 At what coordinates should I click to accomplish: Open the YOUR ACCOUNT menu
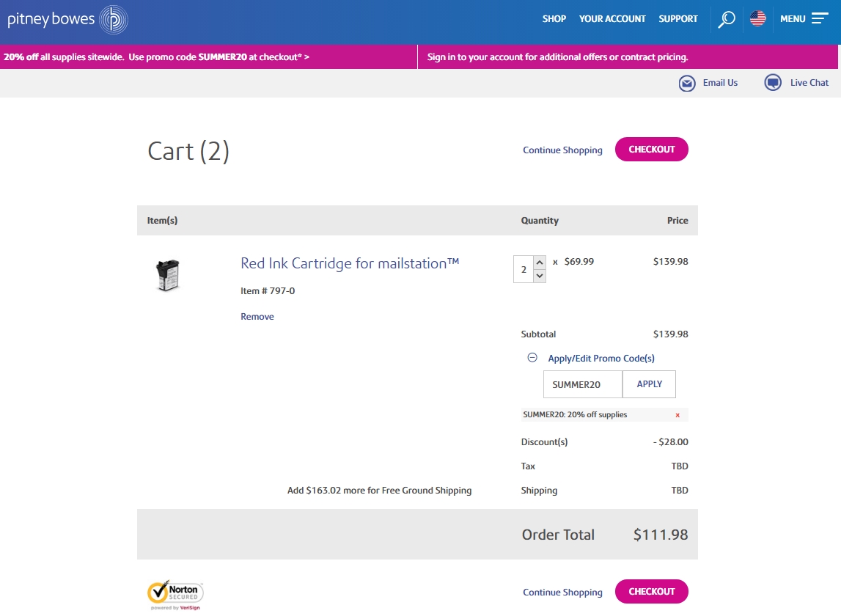(612, 19)
